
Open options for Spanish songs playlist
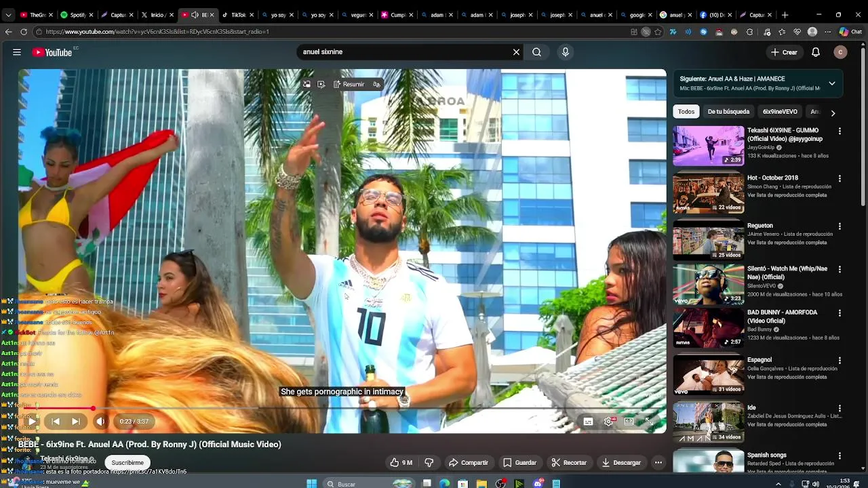[x=840, y=455]
